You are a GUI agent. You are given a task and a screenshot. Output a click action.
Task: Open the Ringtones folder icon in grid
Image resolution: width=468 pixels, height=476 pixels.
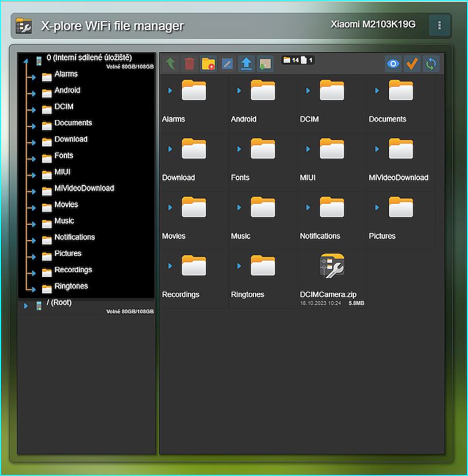coord(263,266)
